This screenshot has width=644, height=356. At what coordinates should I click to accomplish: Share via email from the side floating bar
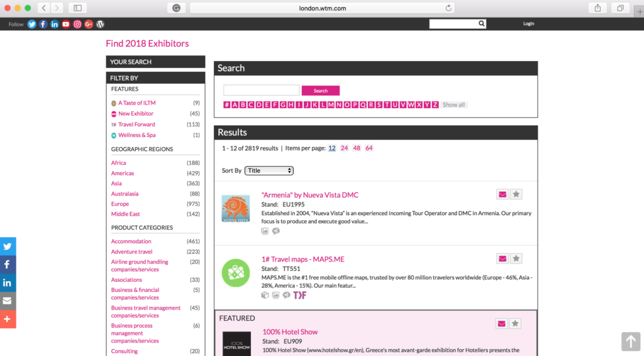8,301
